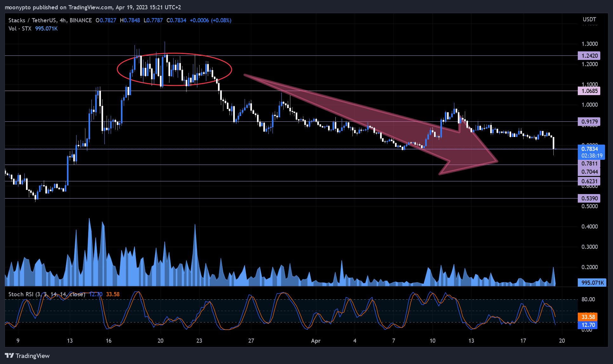This screenshot has width=613, height=364.
Task: Select the 0.6231 price level label
Action: pyautogui.click(x=590, y=181)
